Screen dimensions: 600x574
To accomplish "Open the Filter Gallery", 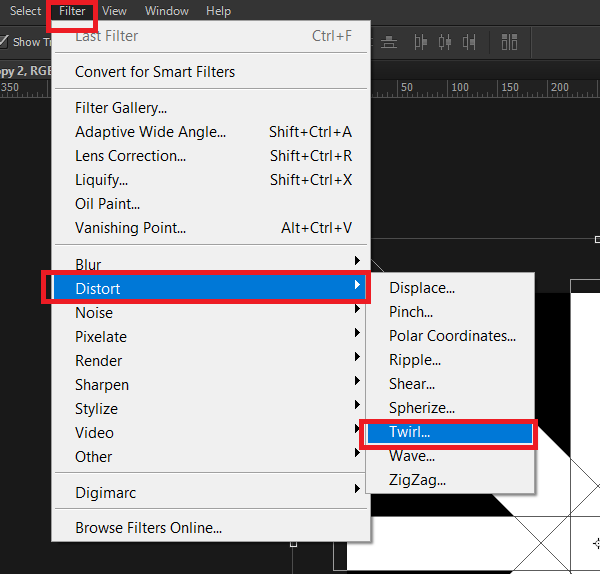I will 121,108.
